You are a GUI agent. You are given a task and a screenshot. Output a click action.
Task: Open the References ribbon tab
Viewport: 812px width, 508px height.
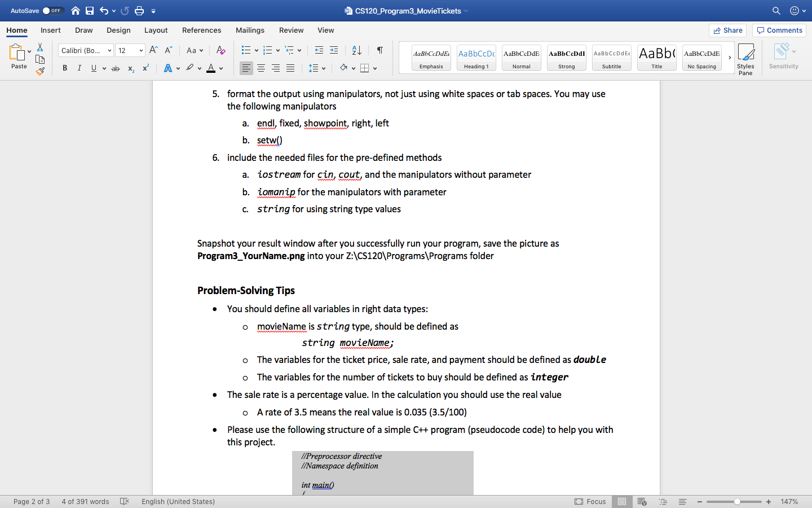pos(201,30)
